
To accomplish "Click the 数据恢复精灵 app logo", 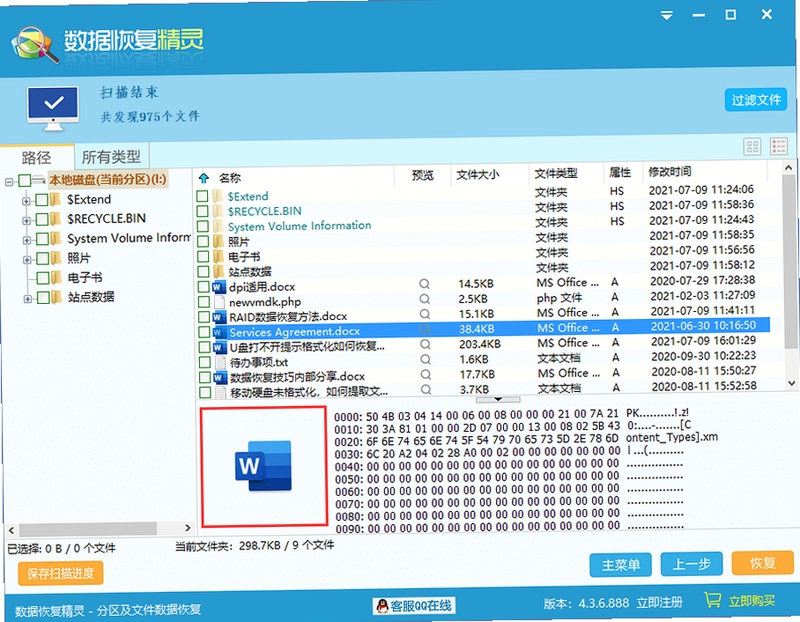I will [x=35, y=45].
